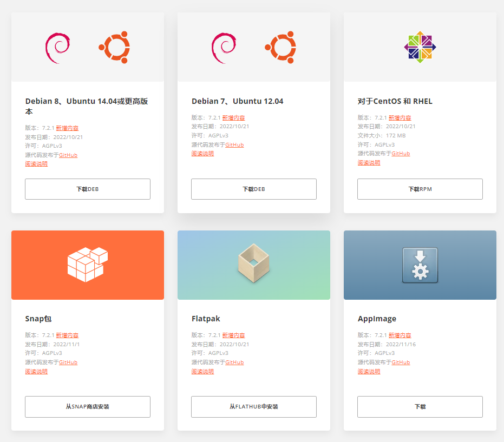Download DEB for Debian 7 / Ubuntu 12.04
Image resolution: width=504 pixels, height=442 pixels.
click(254, 189)
